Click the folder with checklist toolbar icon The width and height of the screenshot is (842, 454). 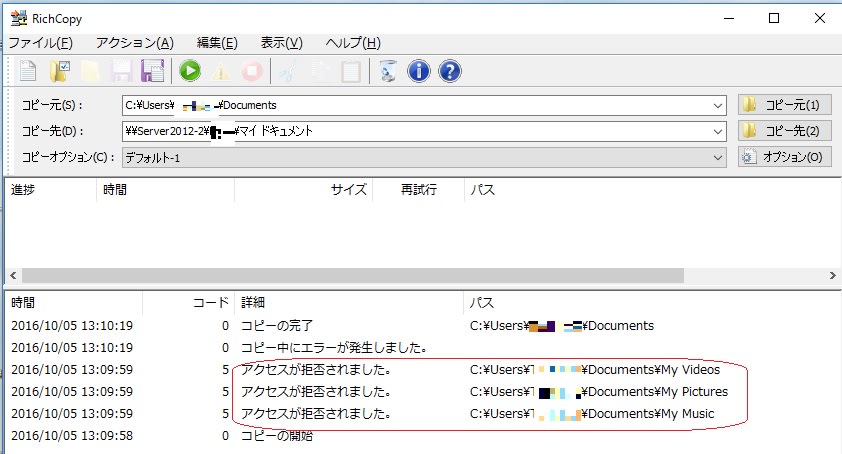click(60, 71)
